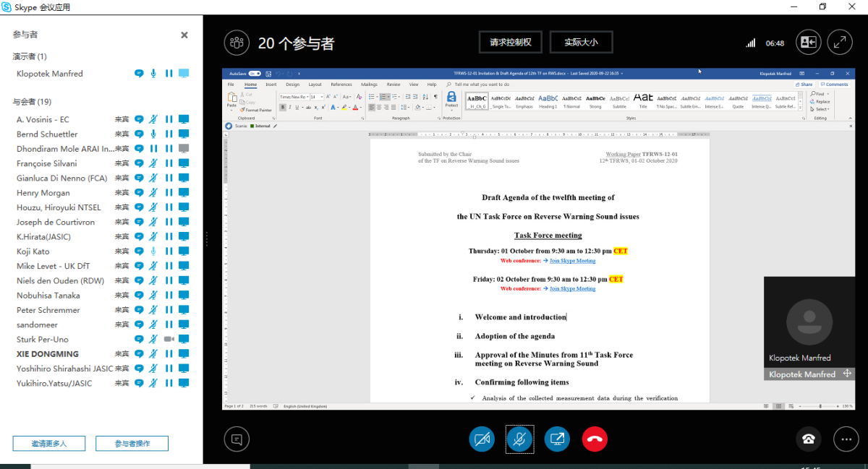Open the font size dropdown in Word
This screenshot has width=868, height=469.
(321, 97)
